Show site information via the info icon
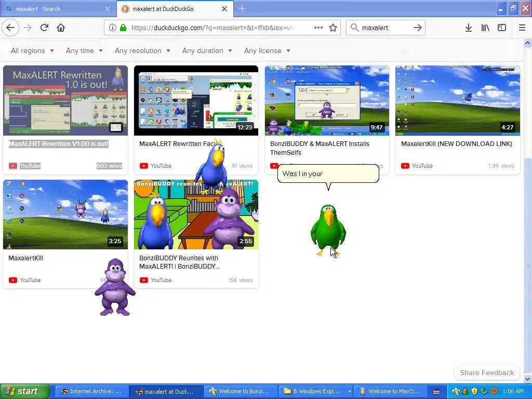This screenshot has width=532, height=399. [x=113, y=28]
